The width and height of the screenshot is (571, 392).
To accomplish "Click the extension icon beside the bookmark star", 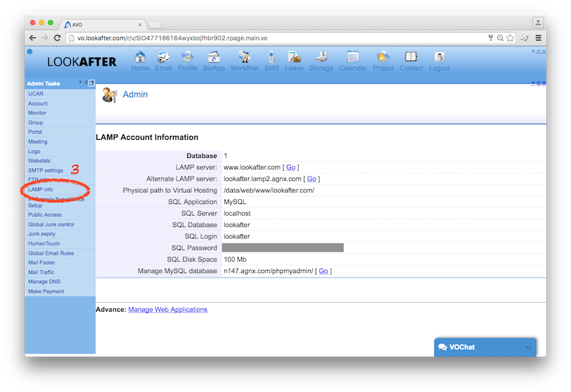I will click(x=524, y=38).
